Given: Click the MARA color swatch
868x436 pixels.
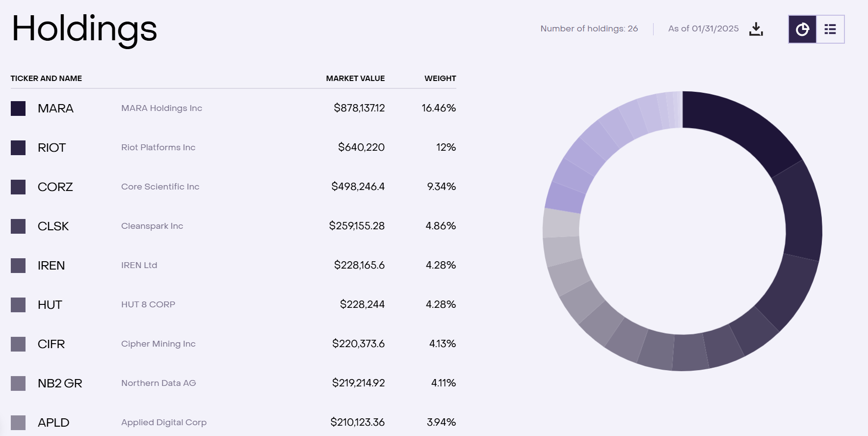Looking at the screenshot, I should pyautogui.click(x=18, y=109).
